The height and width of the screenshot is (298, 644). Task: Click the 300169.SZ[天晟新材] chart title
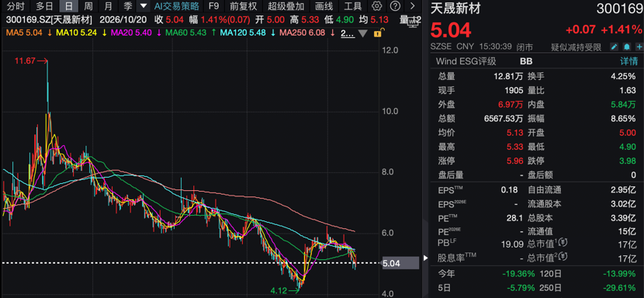click(x=49, y=19)
